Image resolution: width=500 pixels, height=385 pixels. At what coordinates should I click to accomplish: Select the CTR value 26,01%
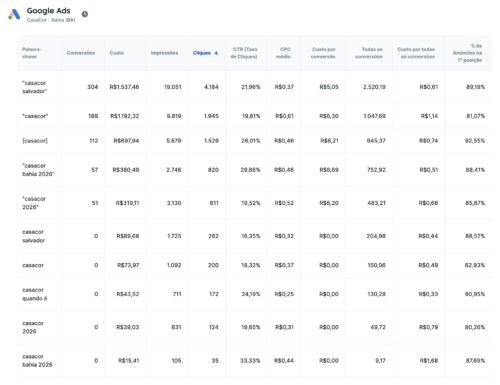pyautogui.click(x=251, y=141)
